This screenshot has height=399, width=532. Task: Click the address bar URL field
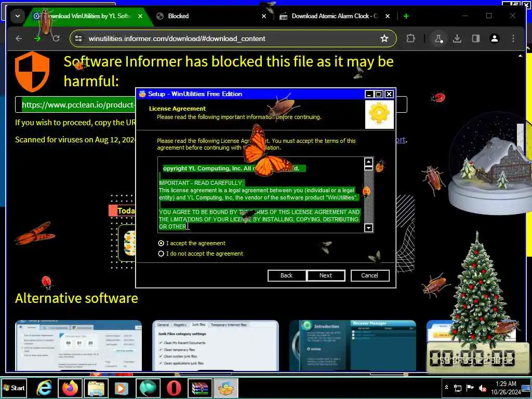232,38
